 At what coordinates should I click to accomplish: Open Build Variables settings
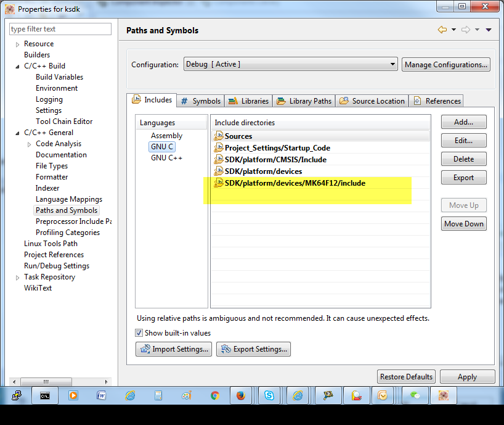[60, 77]
